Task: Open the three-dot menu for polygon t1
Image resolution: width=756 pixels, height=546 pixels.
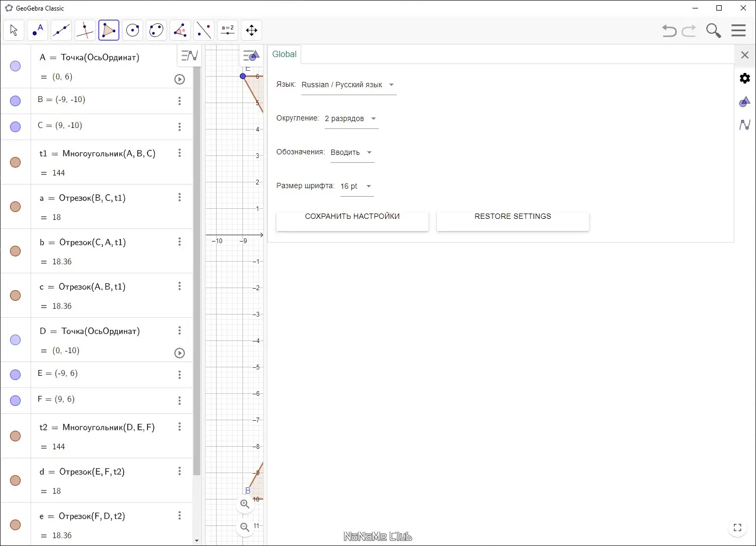Action: [180, 153]
